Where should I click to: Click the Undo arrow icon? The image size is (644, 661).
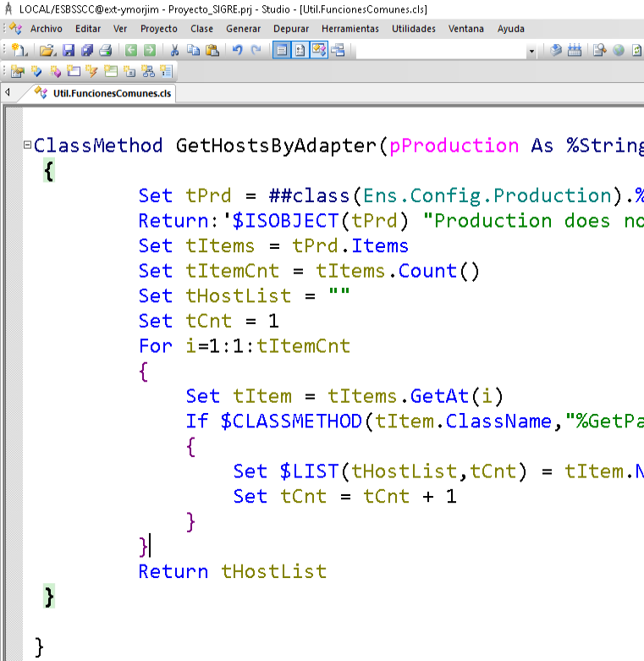click(237, 51)
